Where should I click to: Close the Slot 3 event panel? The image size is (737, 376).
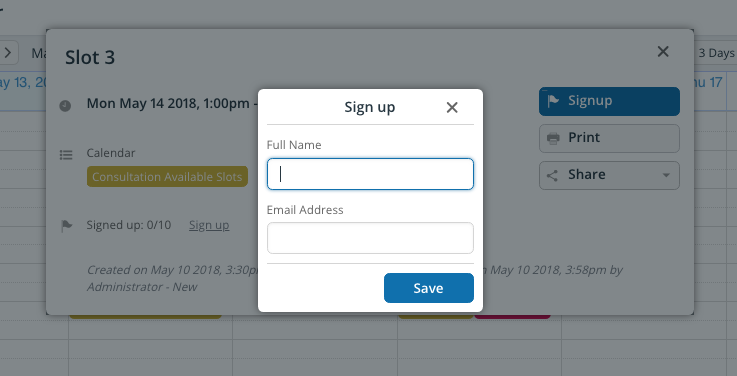(x=663, y=52)
